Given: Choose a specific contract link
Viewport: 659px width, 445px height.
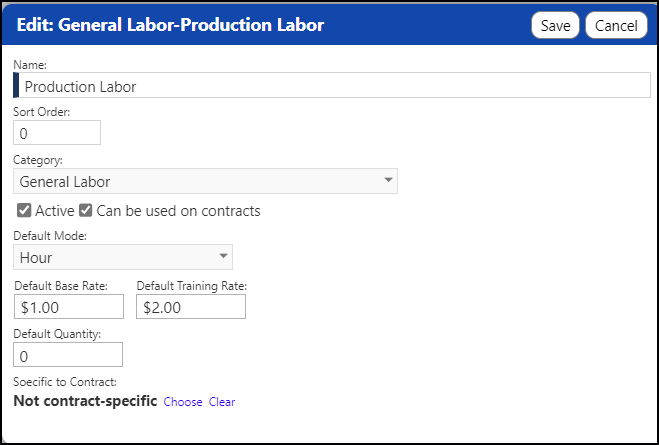Looking at the screenshot, I should click(183, 402).
